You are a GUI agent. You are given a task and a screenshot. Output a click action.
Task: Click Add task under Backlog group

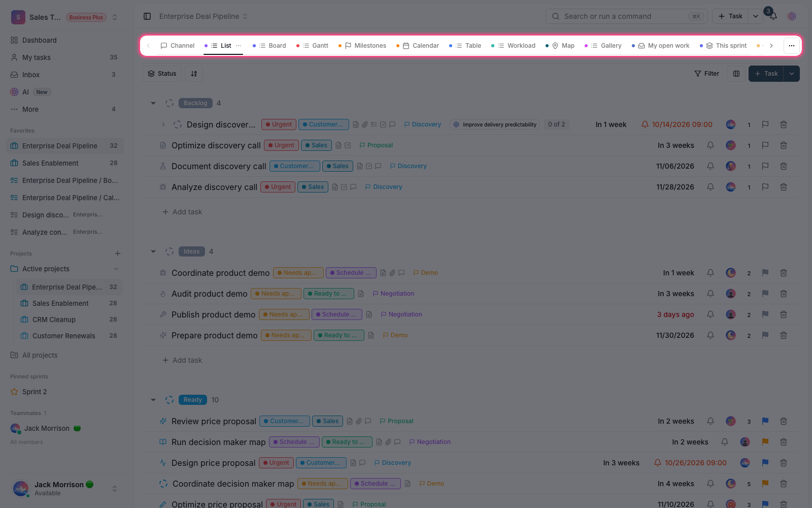(x=182, y=212)
